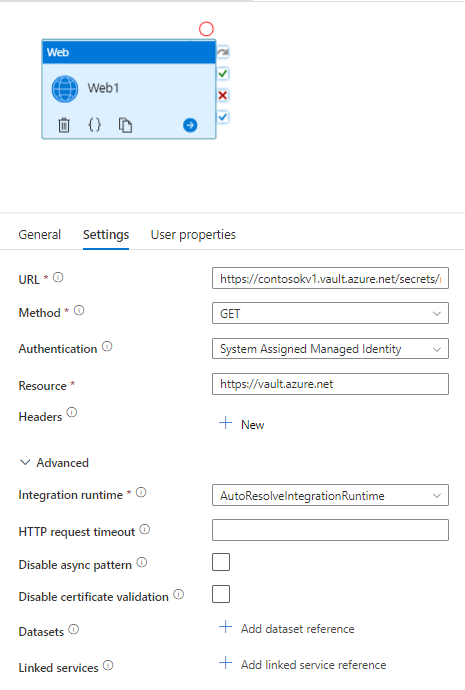This screenshot has width=465, height=690.
Task: Select the red X failure connector
Action: (223, 95)
